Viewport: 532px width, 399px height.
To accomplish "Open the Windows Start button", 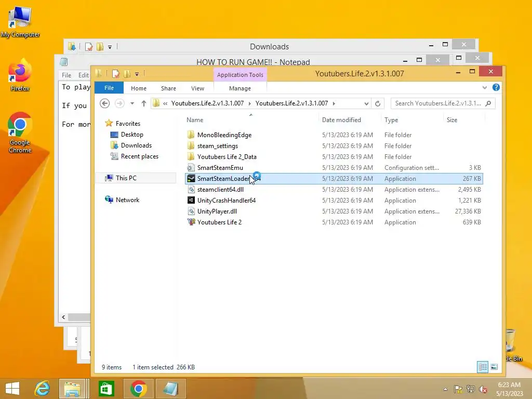I will click(12, 389).
